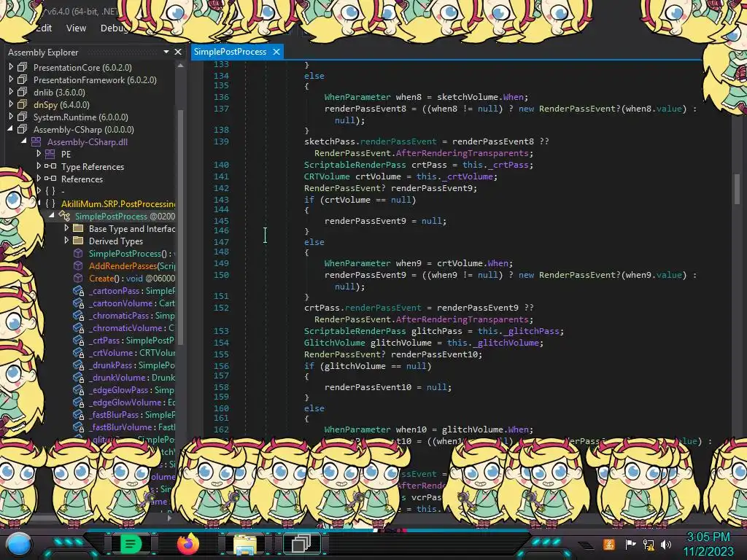Click the ScriptableRenderPass type on line 140
This screenshot has height=560, width=747.
355,165
